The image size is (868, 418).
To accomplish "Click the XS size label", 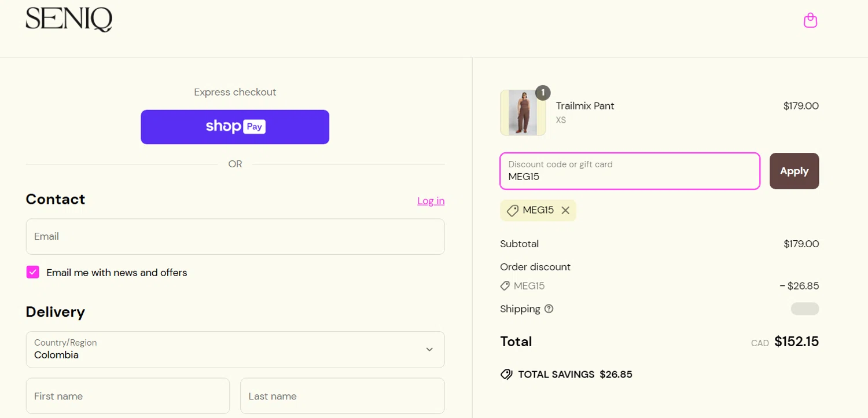I will click(561, 120).
